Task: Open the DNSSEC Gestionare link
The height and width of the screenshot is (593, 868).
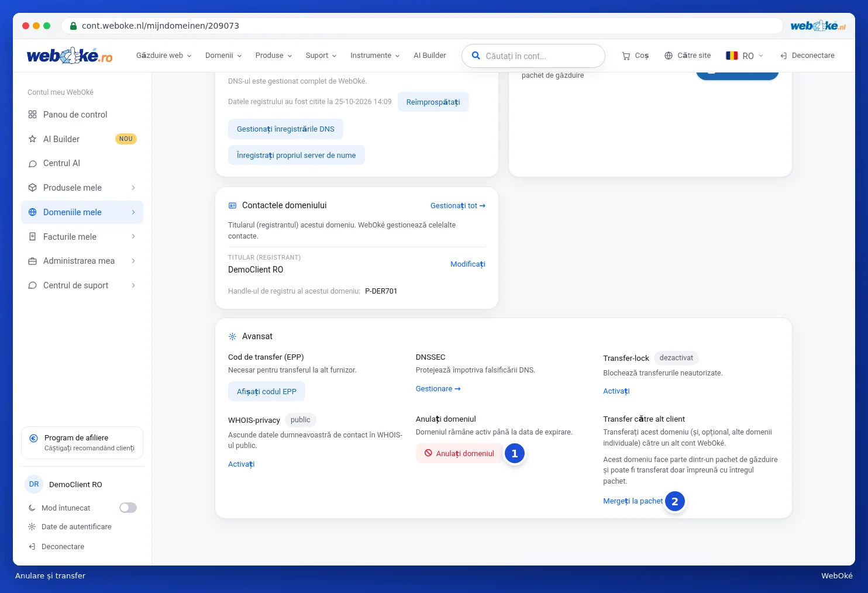Action: [438, 389]
